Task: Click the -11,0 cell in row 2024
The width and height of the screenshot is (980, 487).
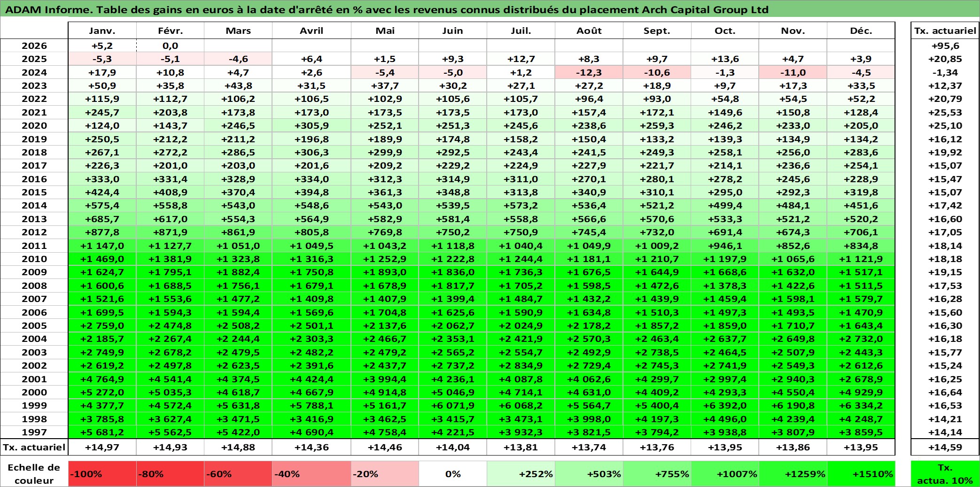Action: [x=793, y=72]
